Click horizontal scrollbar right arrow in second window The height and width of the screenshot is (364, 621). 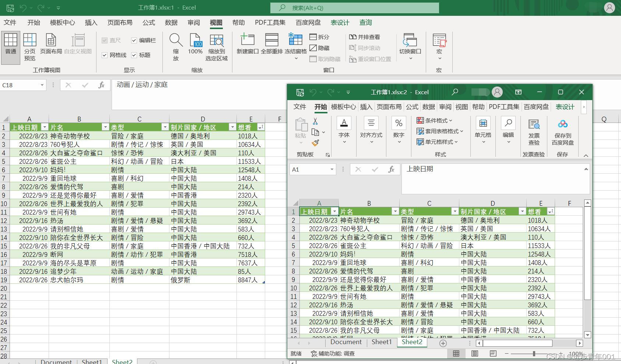click(x=579, y=343)
